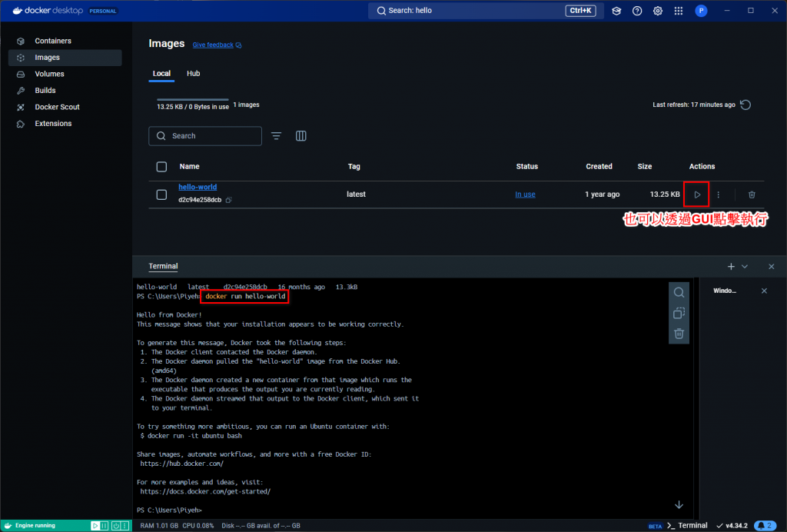This screenshot has width=787, height=532.
Task: Close the Windo... terminal session
Action: pyautogui.click(x=764, y=291)
